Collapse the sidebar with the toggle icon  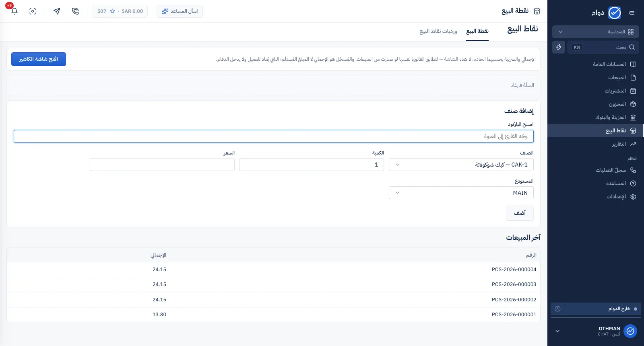click(632, 13)
